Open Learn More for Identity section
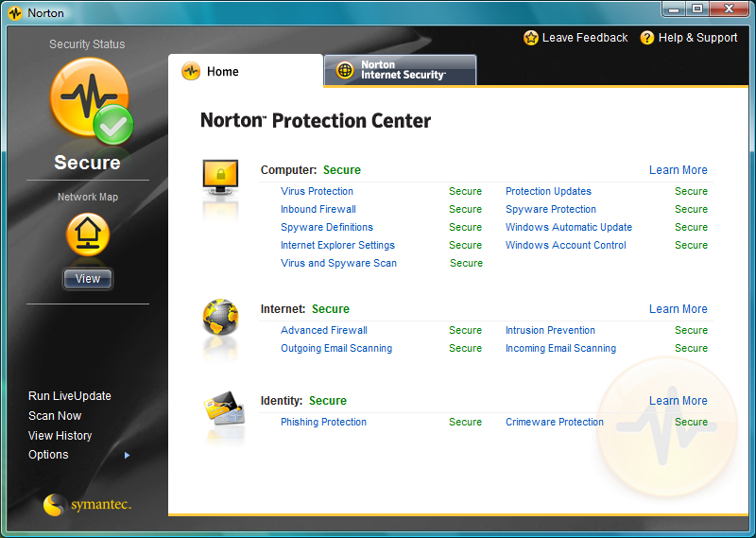The width and height of the screenshot is (756, 538). pyautogui.click(x=679, y=401)
